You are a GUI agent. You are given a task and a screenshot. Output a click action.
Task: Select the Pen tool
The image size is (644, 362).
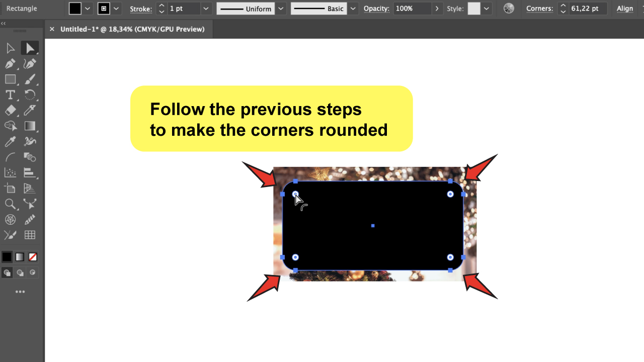(x=10, y=64)
